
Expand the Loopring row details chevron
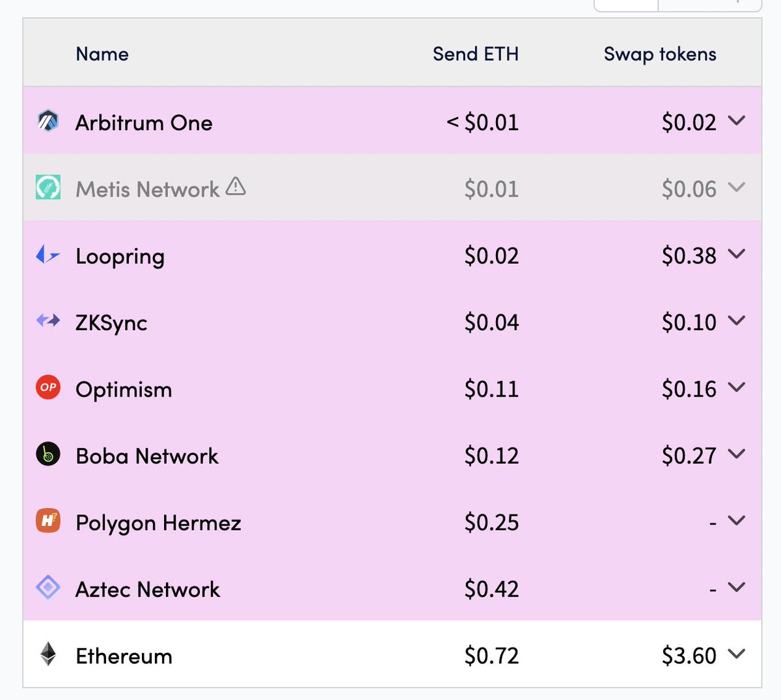pyautogui.click(x=736, y=255)
